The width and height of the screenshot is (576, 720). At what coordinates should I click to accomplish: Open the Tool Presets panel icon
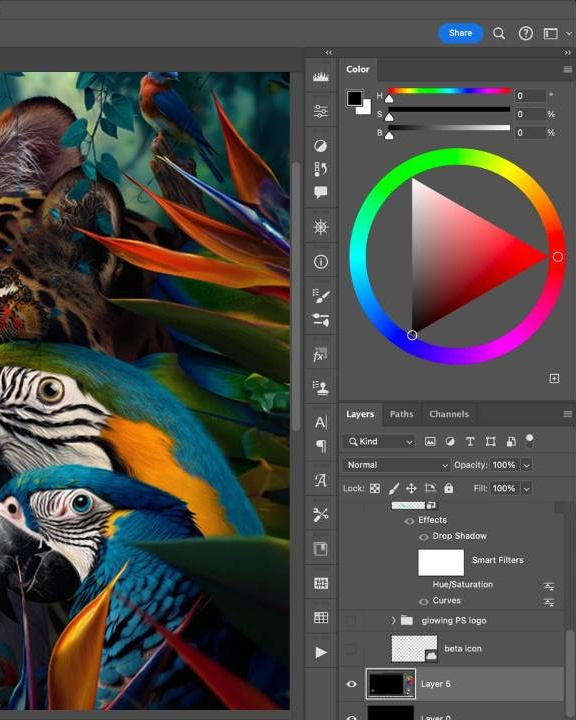(x=321, y=515)
